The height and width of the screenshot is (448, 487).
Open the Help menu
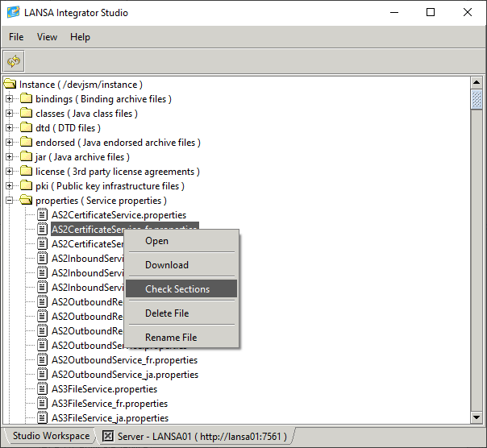tap(80, 37)
